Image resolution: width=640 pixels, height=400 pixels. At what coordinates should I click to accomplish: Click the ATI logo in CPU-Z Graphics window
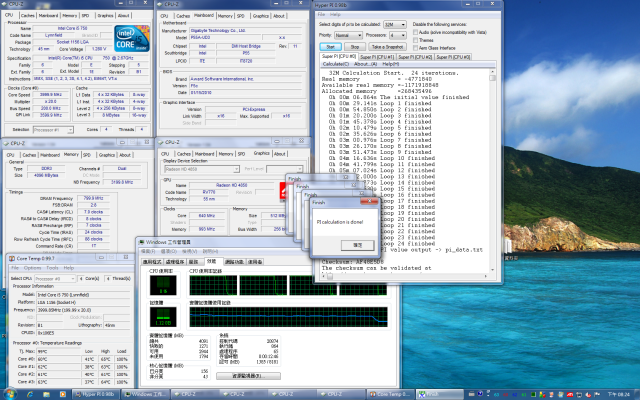[283, 191]
